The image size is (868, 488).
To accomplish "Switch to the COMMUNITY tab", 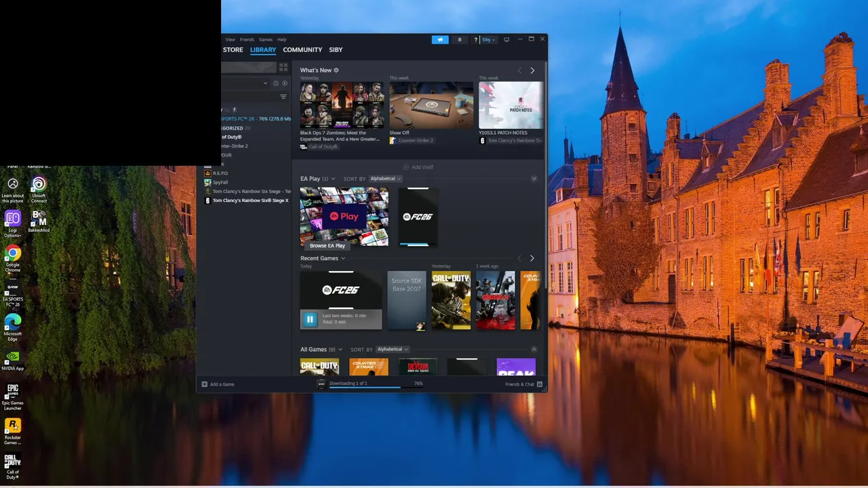I will 302,50.
